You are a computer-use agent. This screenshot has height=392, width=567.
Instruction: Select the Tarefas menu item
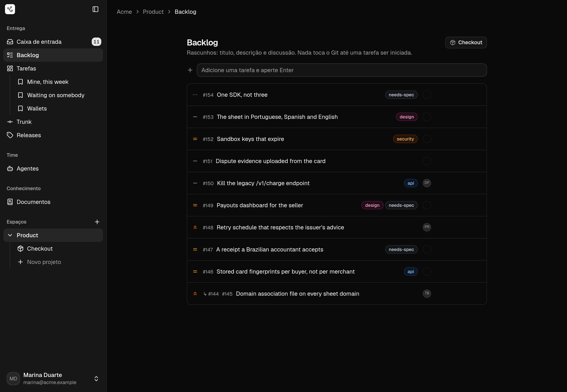point(53,69)
